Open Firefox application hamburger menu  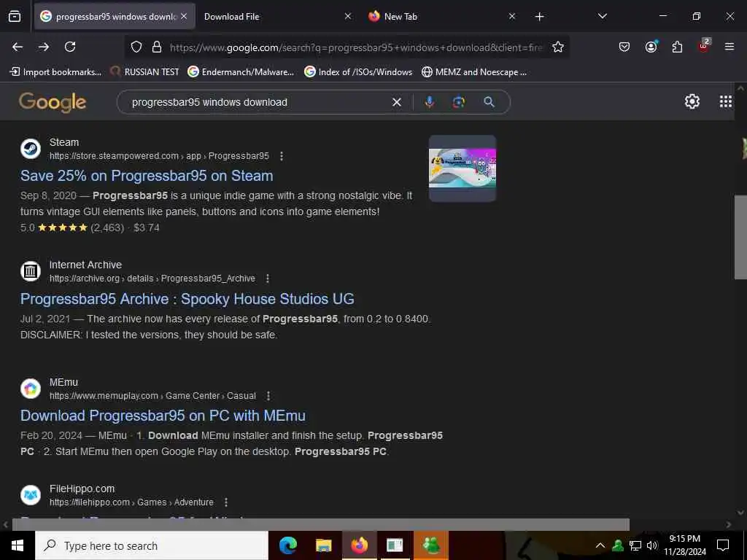pos(729,47)
